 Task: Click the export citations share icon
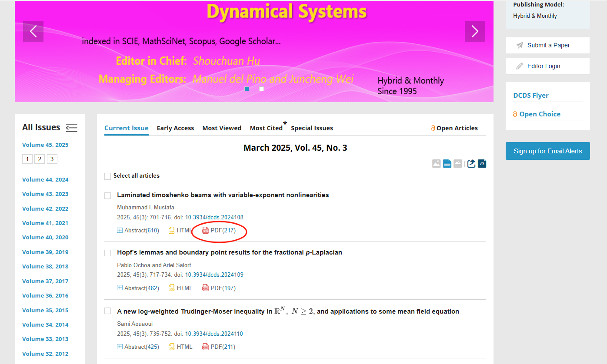pos(471,164)
